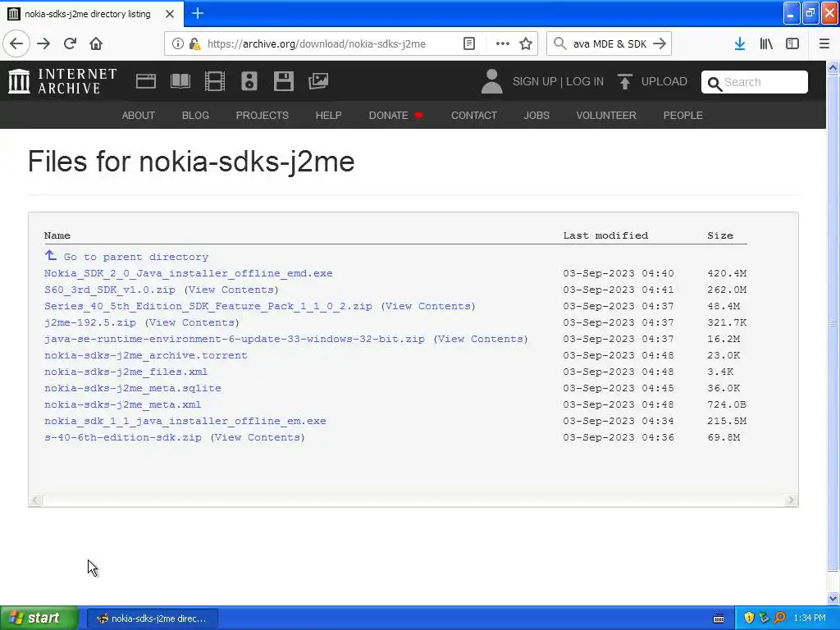Download java-se-runtime-environment zip file
The image size is (840, 630).
click(235, 339)
